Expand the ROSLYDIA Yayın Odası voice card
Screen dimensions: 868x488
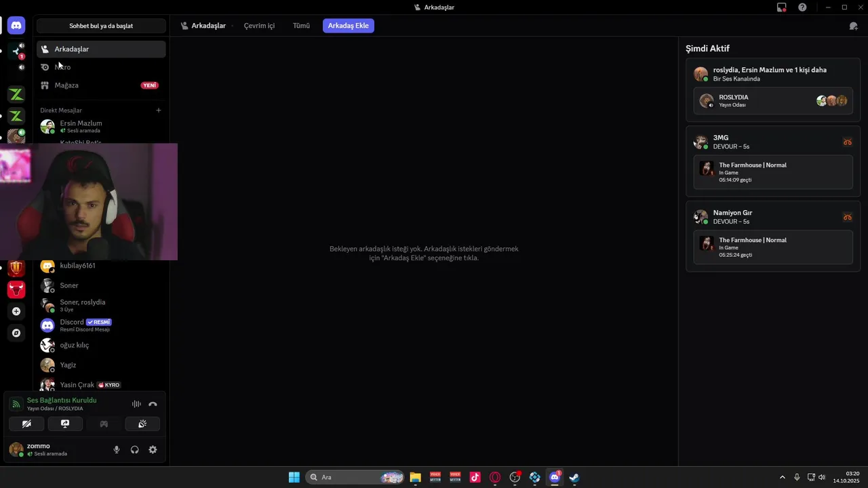[773, 101]
